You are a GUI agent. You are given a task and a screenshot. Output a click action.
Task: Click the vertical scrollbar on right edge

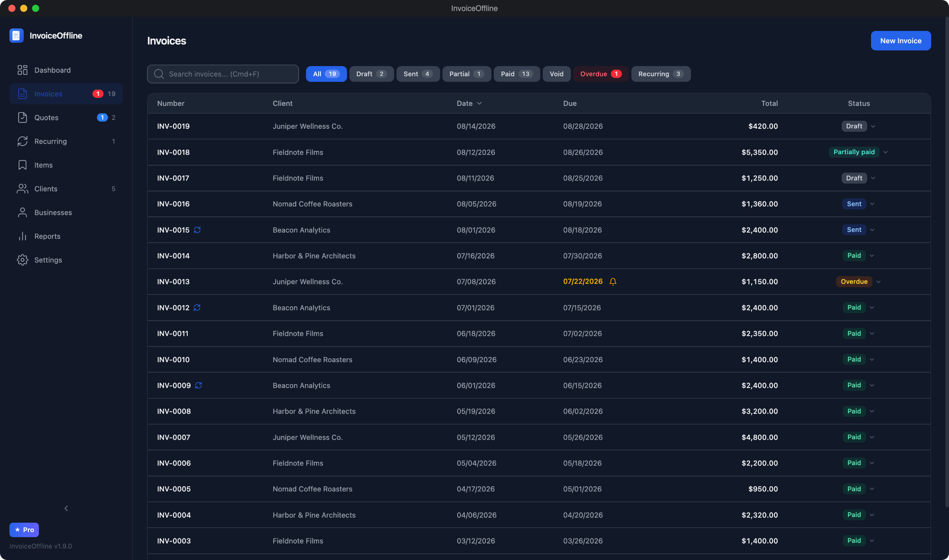click(946, 261)
